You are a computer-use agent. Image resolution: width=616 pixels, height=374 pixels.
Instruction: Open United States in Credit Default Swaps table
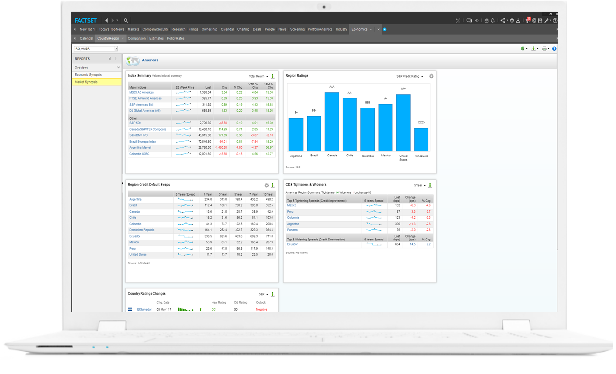(x=138, y=255)
